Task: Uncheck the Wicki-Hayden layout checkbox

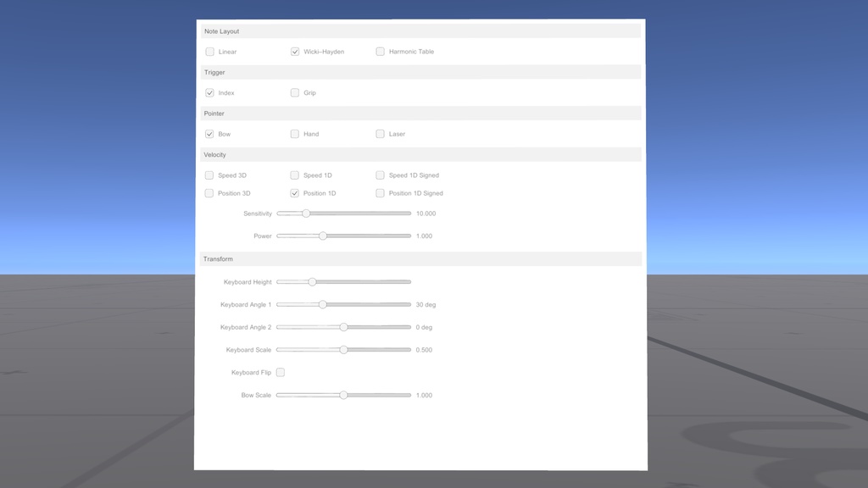Action: click(295, 52)
